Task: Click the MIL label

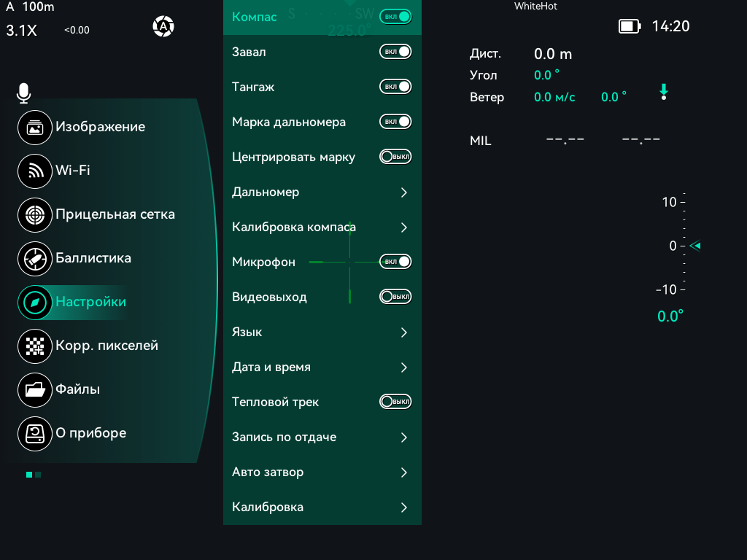Action: pos(480,141)
